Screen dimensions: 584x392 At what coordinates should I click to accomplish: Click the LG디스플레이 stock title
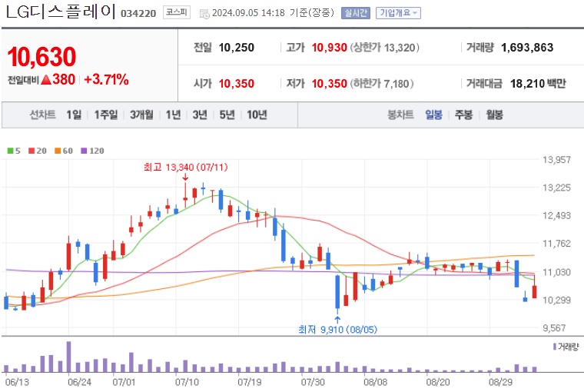click(x=61, y=12)
